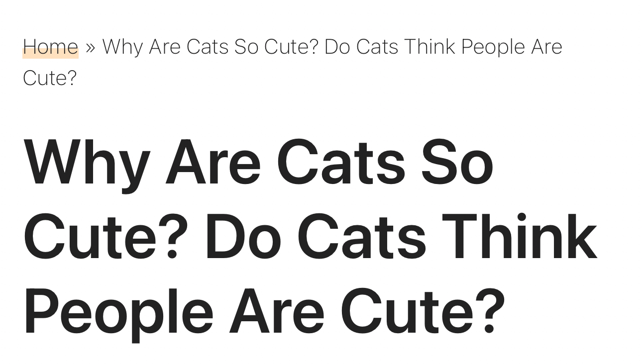
Task: Click the word 'Why' in the headline
Action: click(87, 163)
